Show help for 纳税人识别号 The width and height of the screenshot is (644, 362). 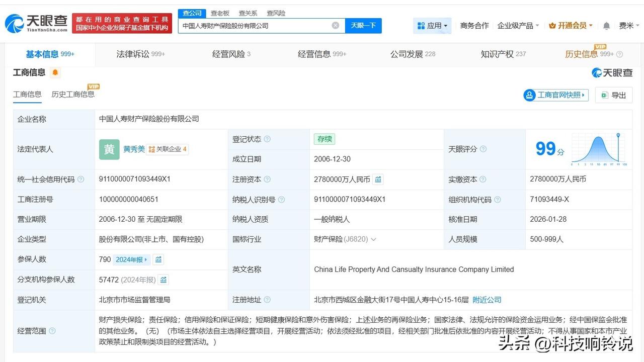click(x=281, y=200)
